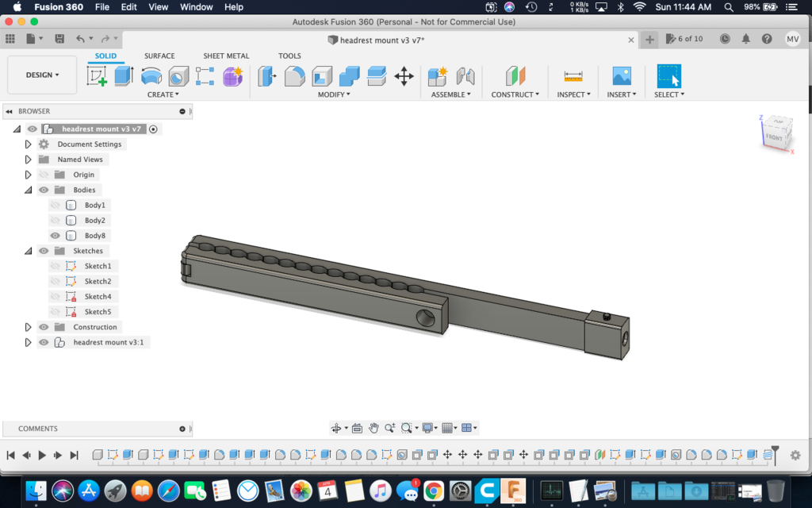Hide Body1 using its eye icon
Viewport: 812px width, 508px height.
(x=55, y=205)
